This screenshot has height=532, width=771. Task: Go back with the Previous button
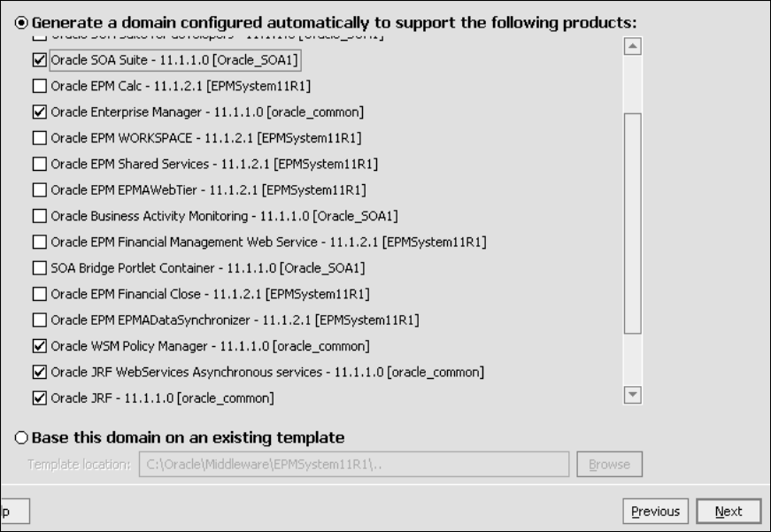point(655,512)
